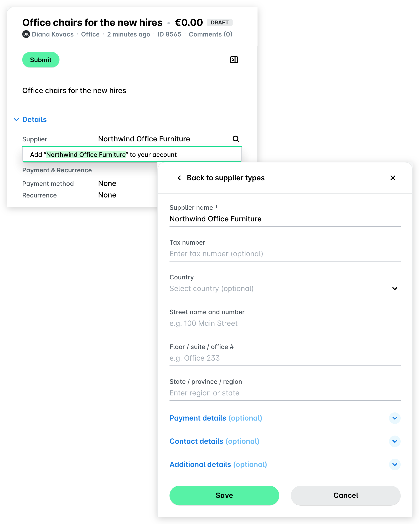This screenshot has height=524, width=420.
Task: Expand Contact details section chevron
Action: click(x=394, y=441)
